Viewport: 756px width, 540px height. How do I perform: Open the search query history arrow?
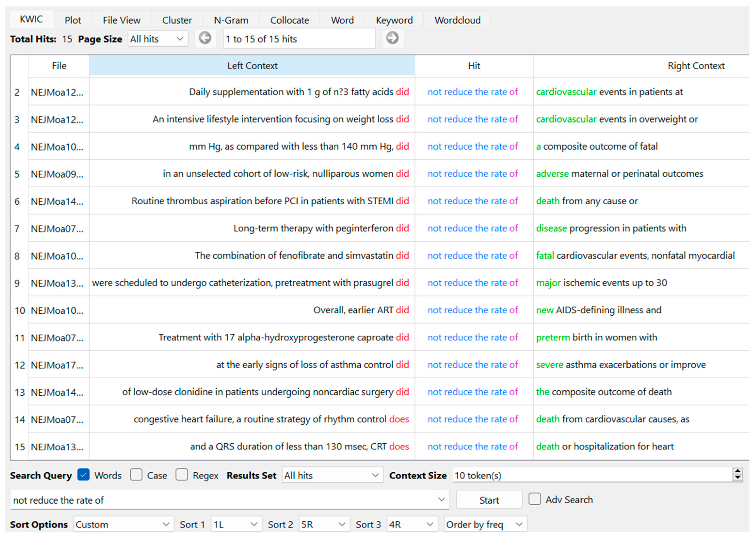click(x=441, y=499)
